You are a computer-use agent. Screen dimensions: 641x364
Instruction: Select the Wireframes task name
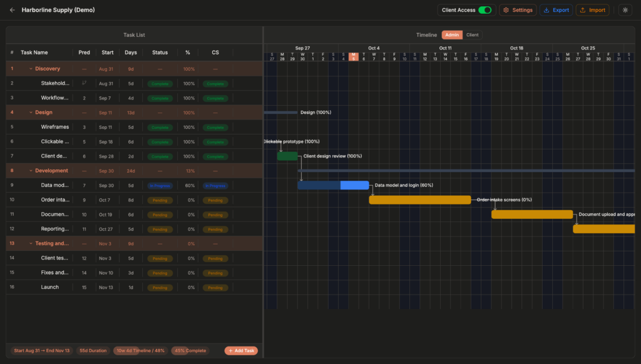[55, 127]
